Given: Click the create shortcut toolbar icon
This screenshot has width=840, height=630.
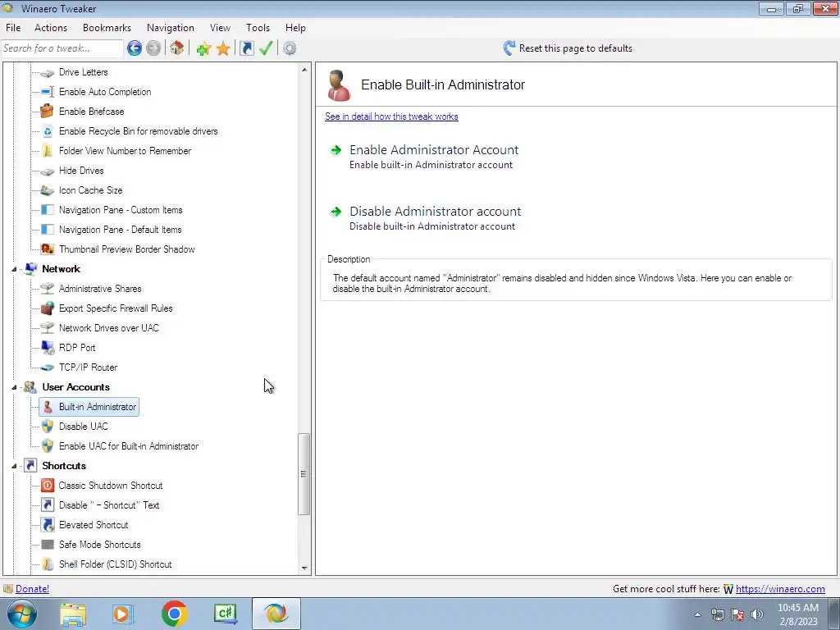Looking at the screenshot, I should tap(246, 48).
